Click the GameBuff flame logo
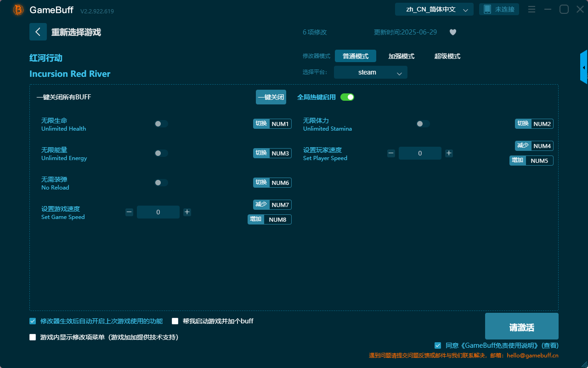This screenshot has height=368, width=588. point(17,9)
